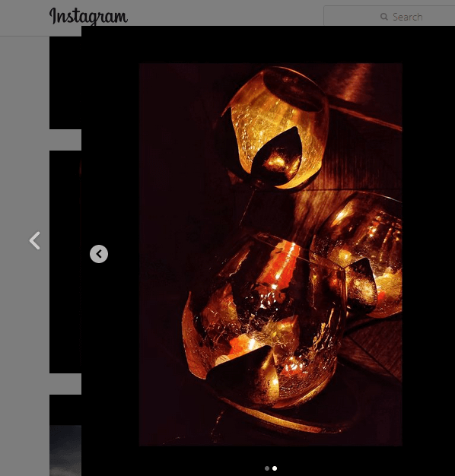Click the "Search" placeholder text
Screen dimensions: 455x476
(408, 17)
